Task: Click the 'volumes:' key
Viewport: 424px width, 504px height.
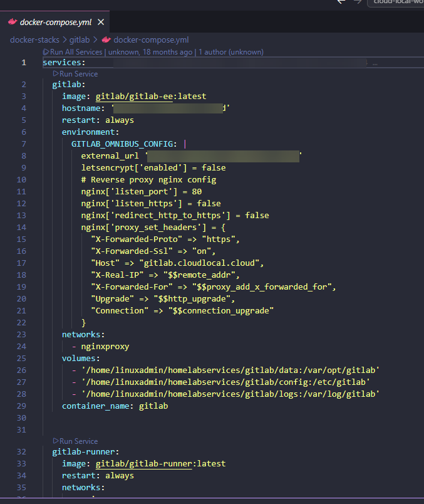Action: click(x=81, y=359)
